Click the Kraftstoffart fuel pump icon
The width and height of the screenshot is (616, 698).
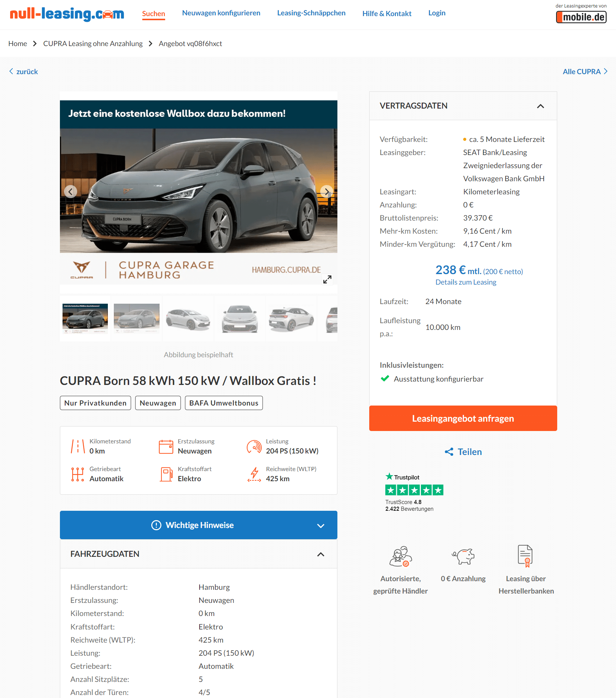(x=166, y=474)
